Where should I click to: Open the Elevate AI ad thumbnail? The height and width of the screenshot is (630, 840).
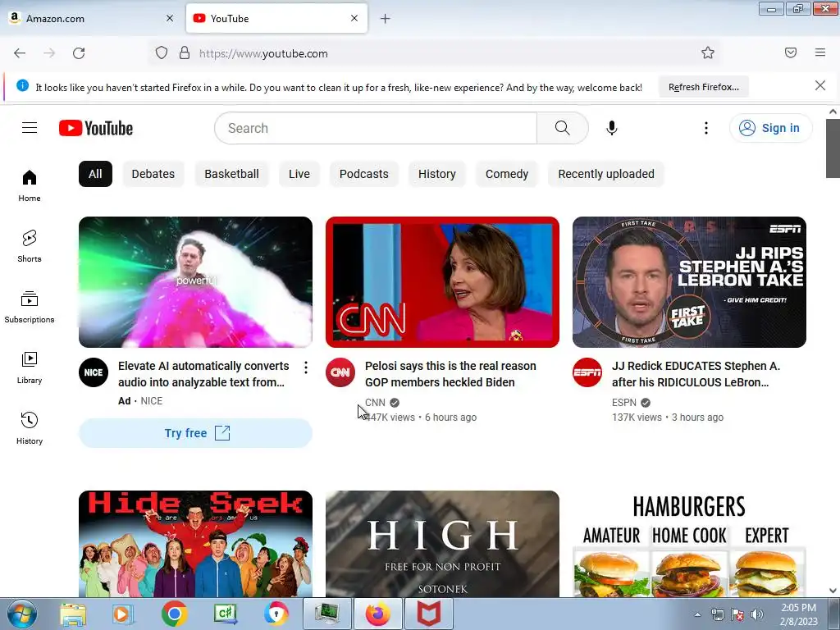[x=195, y=282]
